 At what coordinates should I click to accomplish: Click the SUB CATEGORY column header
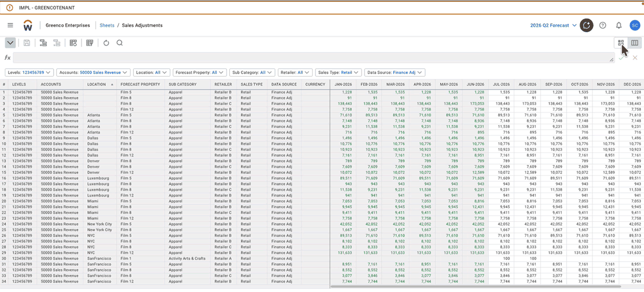(188, 84)
